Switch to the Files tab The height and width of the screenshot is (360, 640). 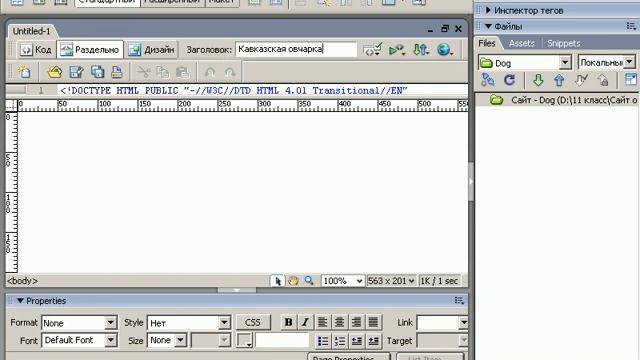click(x=487, y=43)
